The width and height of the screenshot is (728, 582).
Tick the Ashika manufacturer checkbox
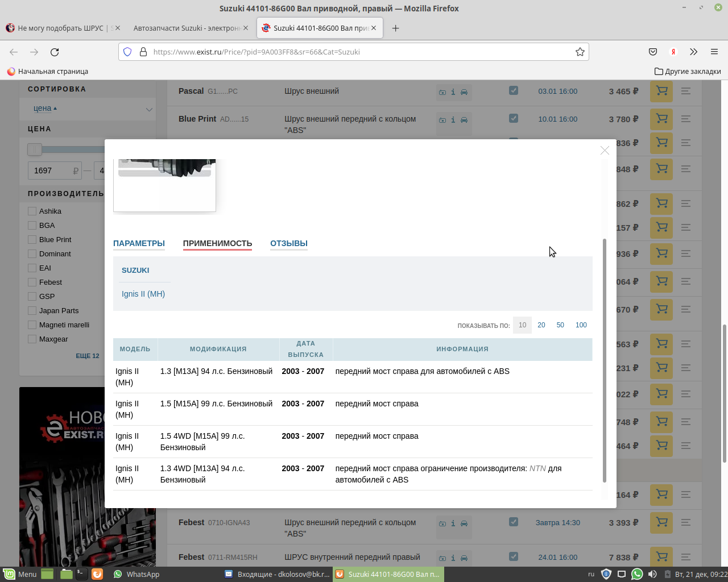(x=32, y=211)
